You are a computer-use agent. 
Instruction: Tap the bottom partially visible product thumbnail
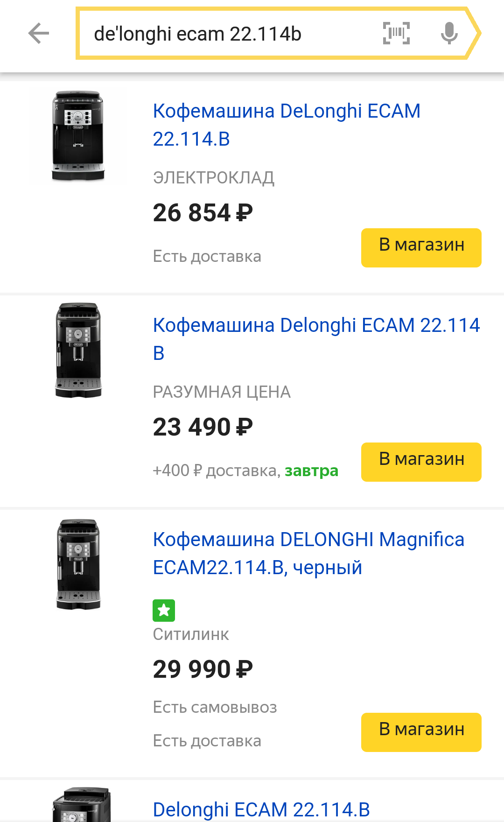coord(81,805)
